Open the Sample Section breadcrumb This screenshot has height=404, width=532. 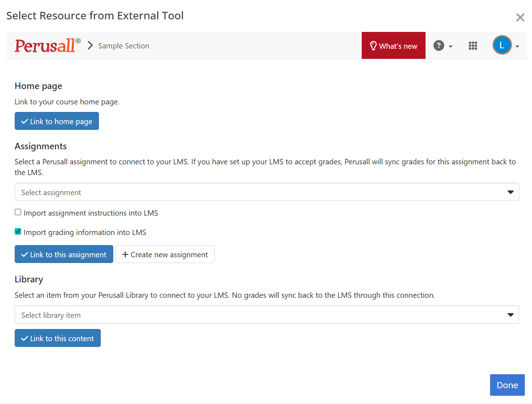coord(123,46)
